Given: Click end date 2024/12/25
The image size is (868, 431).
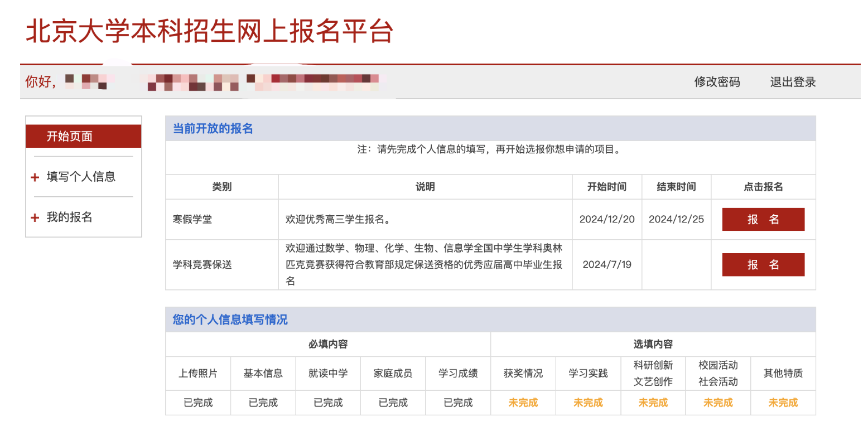Looking at the screenshot, I should 676,219.
